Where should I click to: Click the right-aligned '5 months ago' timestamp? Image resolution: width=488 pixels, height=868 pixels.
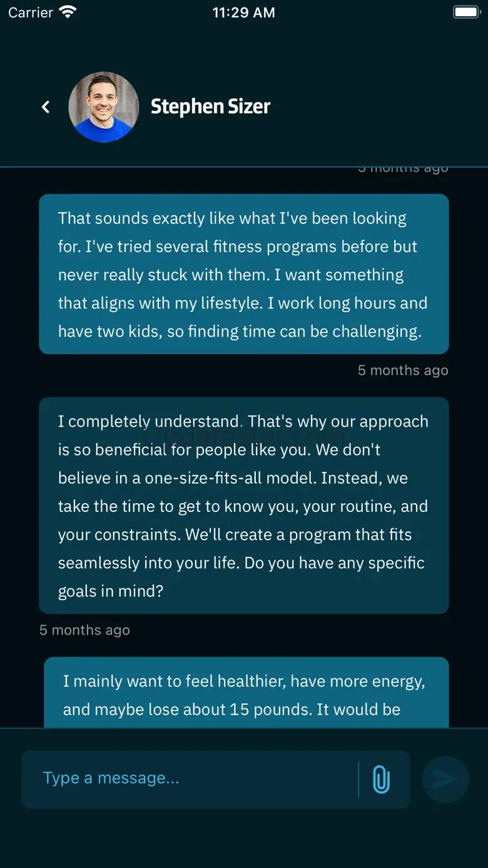(403, 370)
